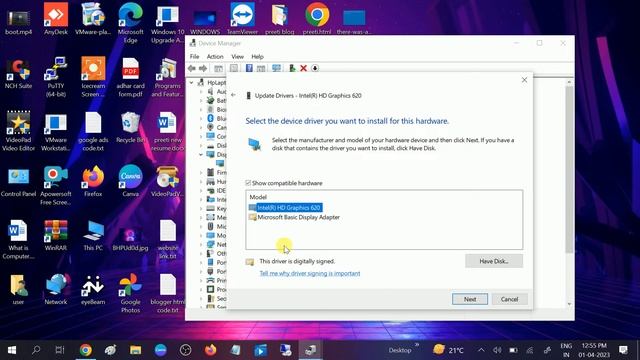640x360 pixels.
Task: Open PuTTY (64-bit) desktop shortcut
Action: [56, 77]
